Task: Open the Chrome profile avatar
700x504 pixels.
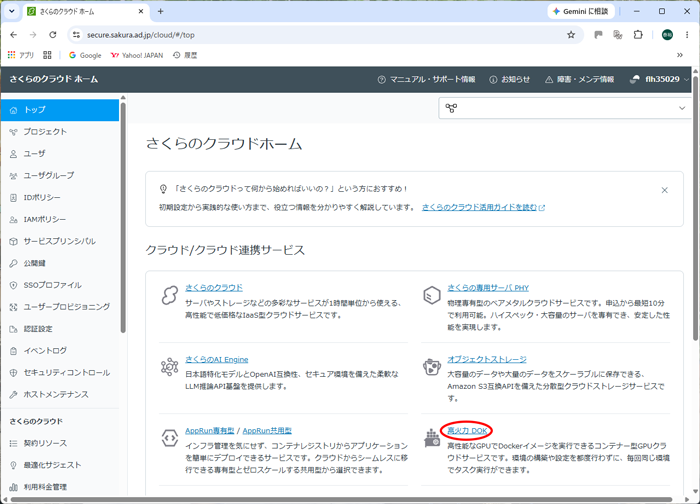Action: tap(667, 35)
